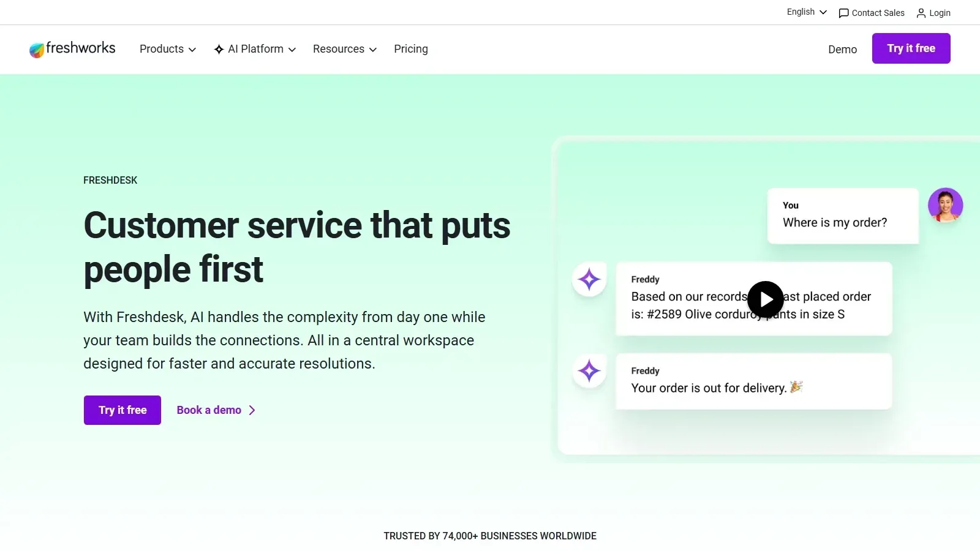Click the Freshworks logo
This screenshot has height=551, width=980.
pos(72,49)
